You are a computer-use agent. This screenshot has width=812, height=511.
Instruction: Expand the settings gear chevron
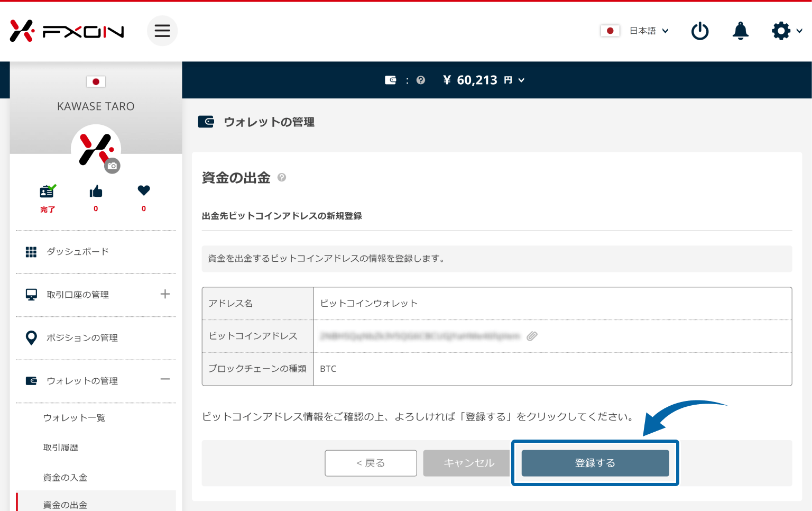(x=799, y=31)
